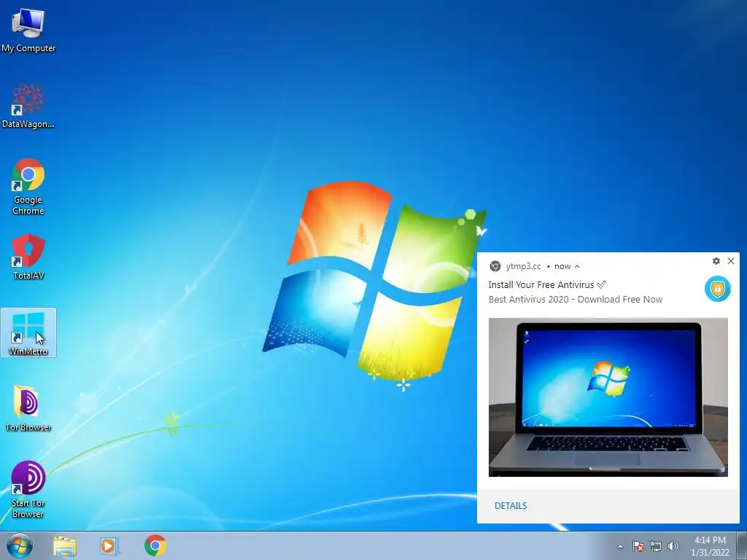The width and height of the screenshot is (747, 560).
Task: Open the Windows Start menu orb
Action: [x=20, y=545]
